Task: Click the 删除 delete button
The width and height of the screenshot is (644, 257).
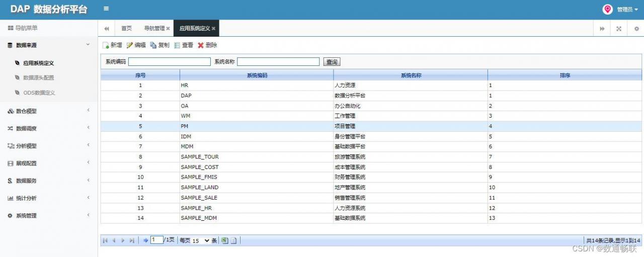Action: (207, 45)
